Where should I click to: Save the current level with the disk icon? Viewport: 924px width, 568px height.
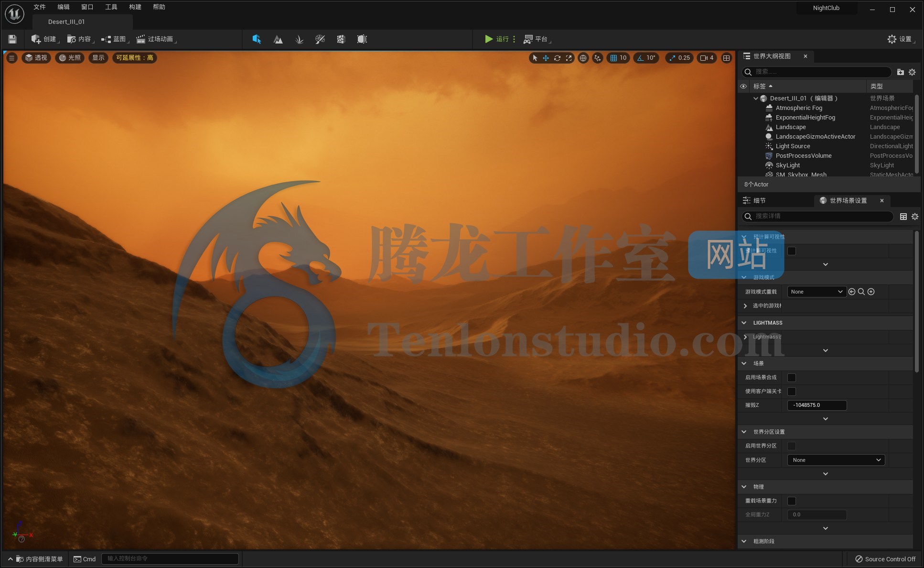tap(12, 39)
